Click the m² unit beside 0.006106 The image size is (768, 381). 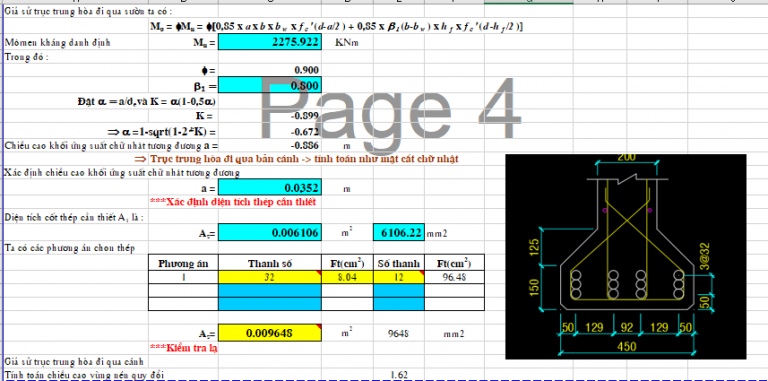tap(347, 233)
